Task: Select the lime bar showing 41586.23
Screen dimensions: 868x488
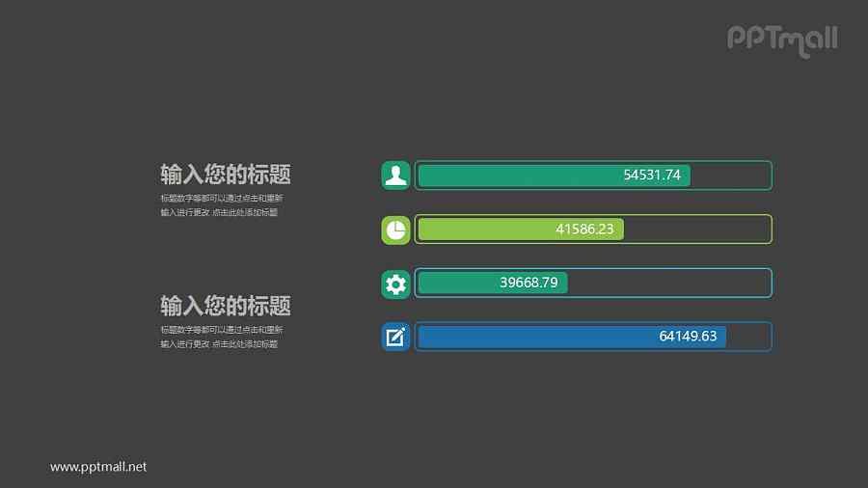Action: (521, 230)
